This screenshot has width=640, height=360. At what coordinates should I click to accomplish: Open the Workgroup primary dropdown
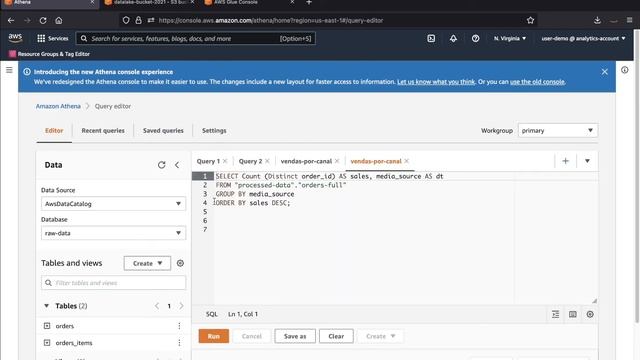558,131
